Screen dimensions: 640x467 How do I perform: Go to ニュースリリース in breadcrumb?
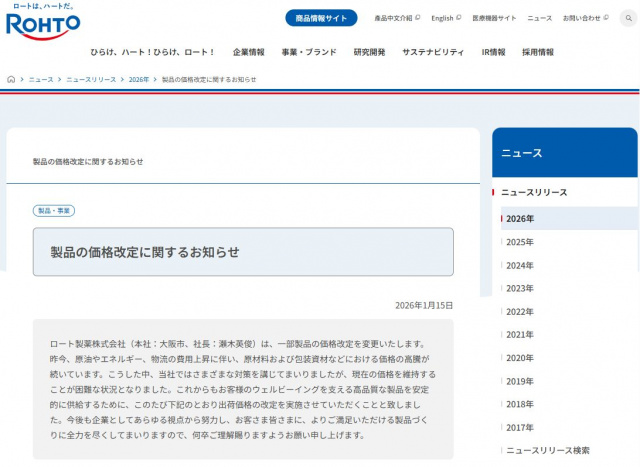click(x=92, y=79)
